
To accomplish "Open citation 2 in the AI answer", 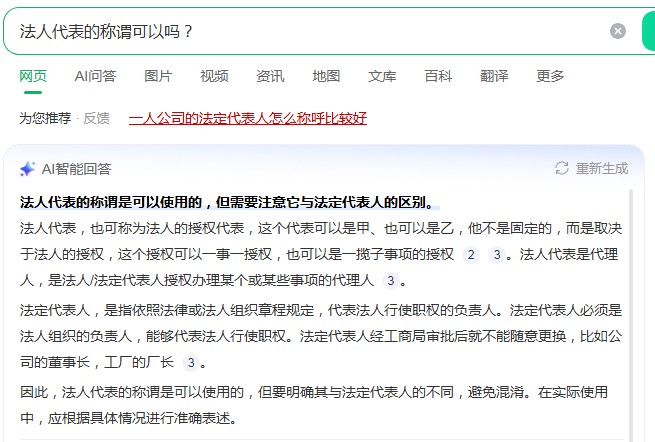I will tap(472, 255).
